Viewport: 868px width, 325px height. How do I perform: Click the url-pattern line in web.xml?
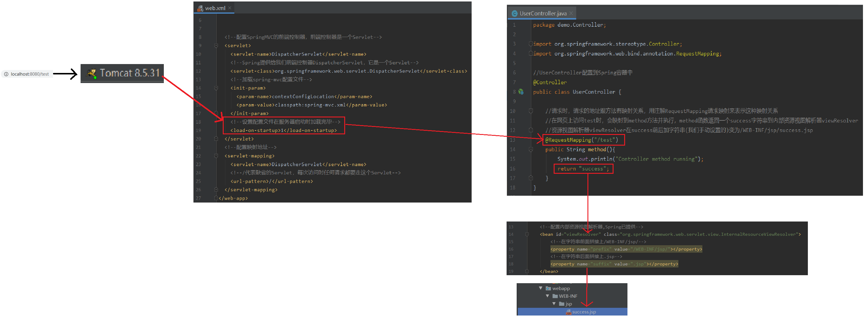pos(272,181)
